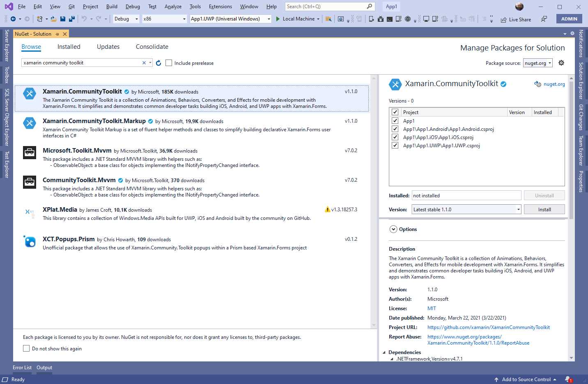Install the selected package
The width and height of the screenshot is (588, 384).
[x=544, y=209]
